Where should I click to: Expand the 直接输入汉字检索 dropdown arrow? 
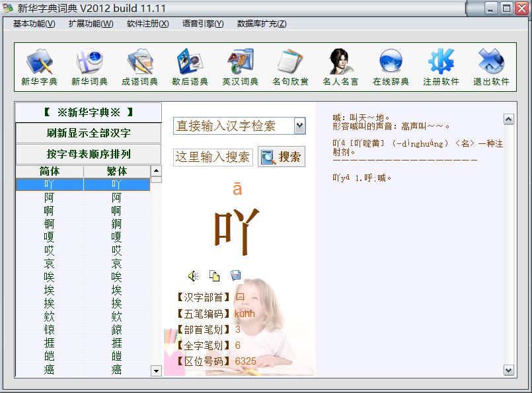(x=299, y=125)
